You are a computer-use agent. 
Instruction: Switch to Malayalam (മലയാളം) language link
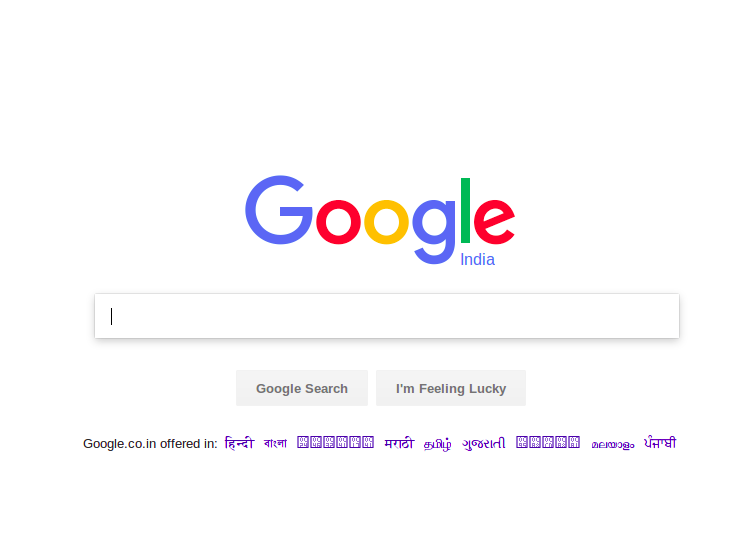[613, 445]
